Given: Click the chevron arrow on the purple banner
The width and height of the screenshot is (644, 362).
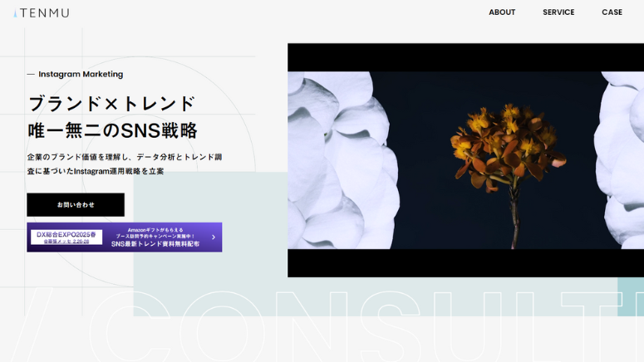Looking at the screenshot, I should (213, 237).
